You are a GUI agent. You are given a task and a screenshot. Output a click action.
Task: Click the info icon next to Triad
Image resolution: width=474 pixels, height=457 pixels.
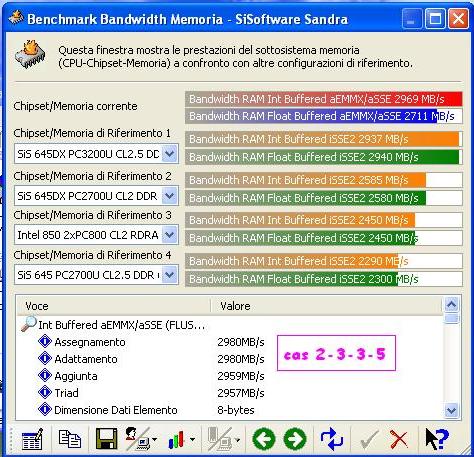point(45,392)
